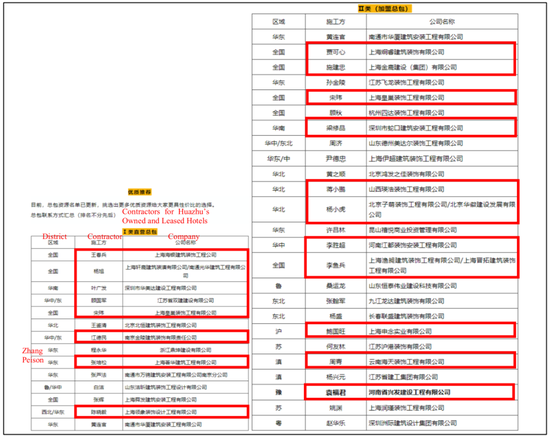Select '叶广发' in the Ⅰ类 table
This screenshot has height=437, width=550.
click(x=99, y=288)
